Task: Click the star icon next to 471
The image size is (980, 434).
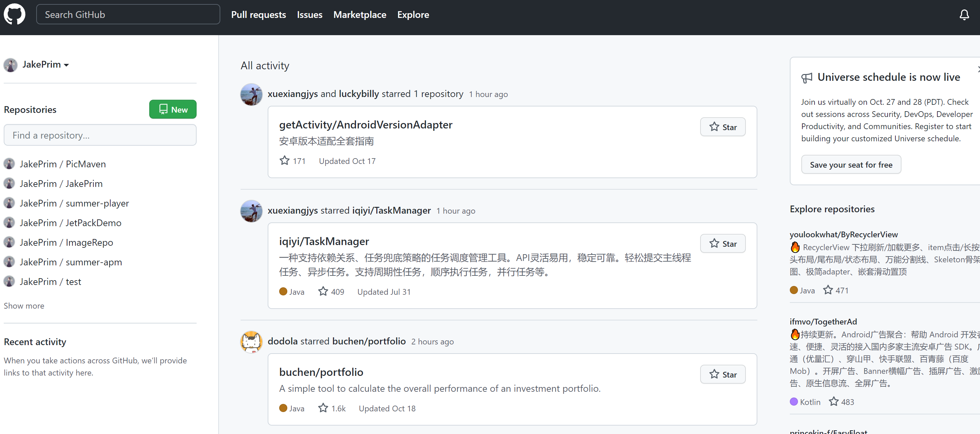Action: (827, 290)
